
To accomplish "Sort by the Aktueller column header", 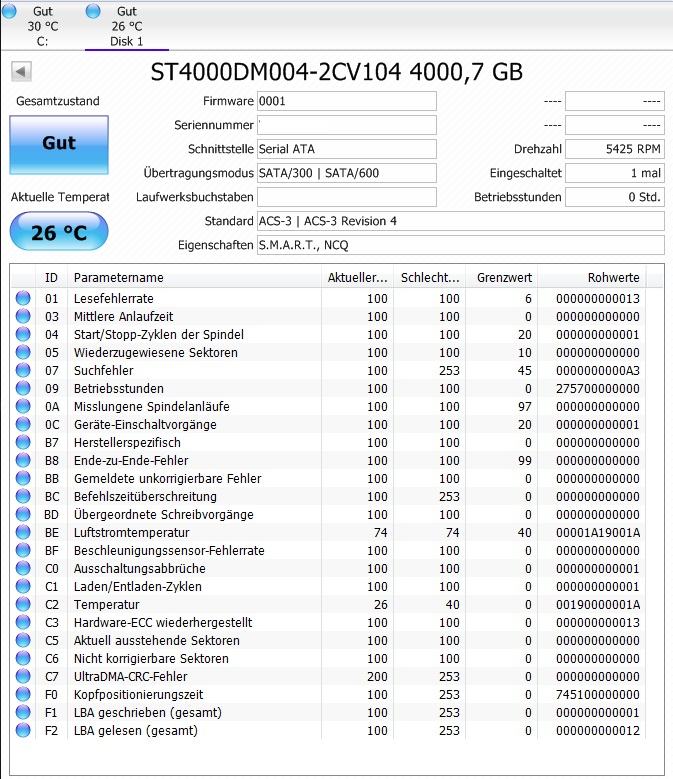I will [x=357, y=278].
